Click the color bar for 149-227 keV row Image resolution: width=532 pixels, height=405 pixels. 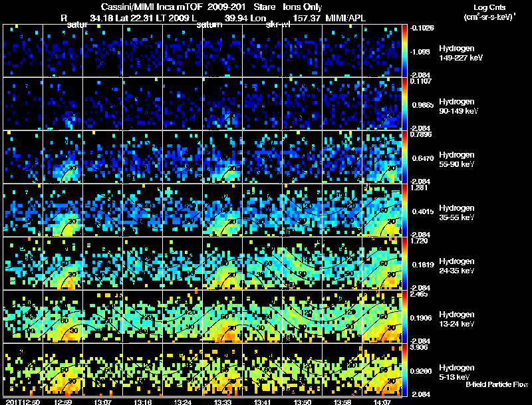(406, 50)
